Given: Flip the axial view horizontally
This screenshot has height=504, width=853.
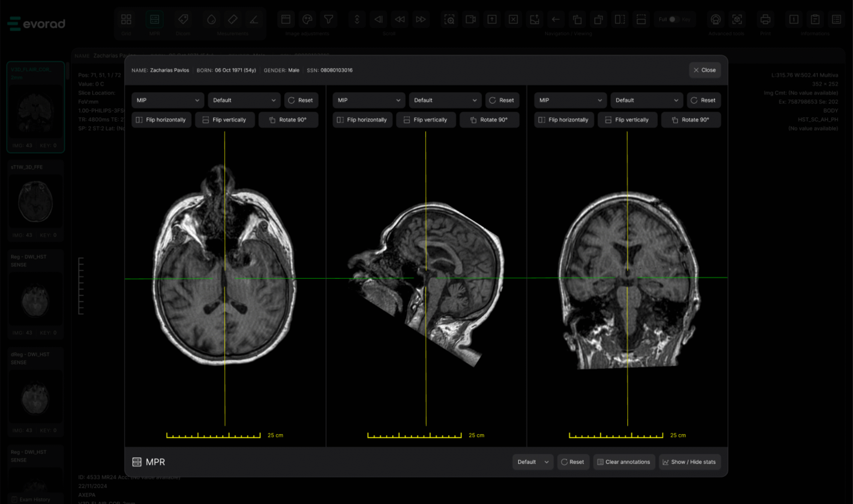Looking at the screenshot, I should (x=161, y=120).
